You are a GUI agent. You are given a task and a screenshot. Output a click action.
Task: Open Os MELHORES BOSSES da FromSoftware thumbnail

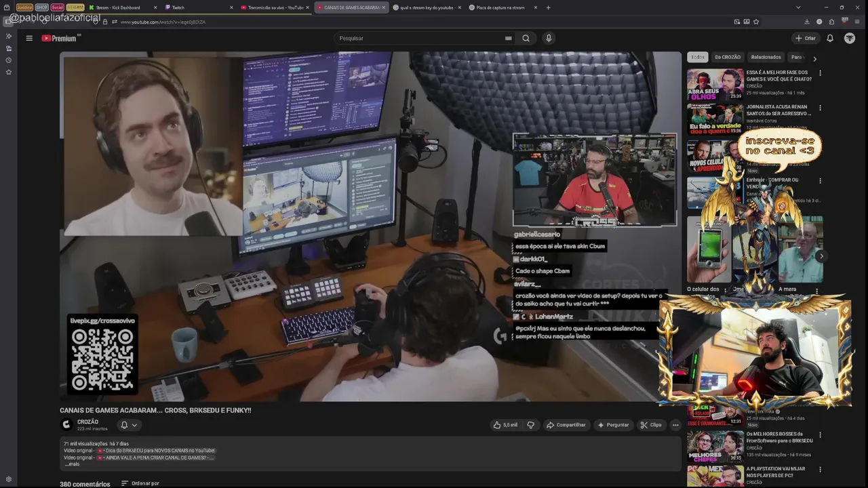click(715, 447)
